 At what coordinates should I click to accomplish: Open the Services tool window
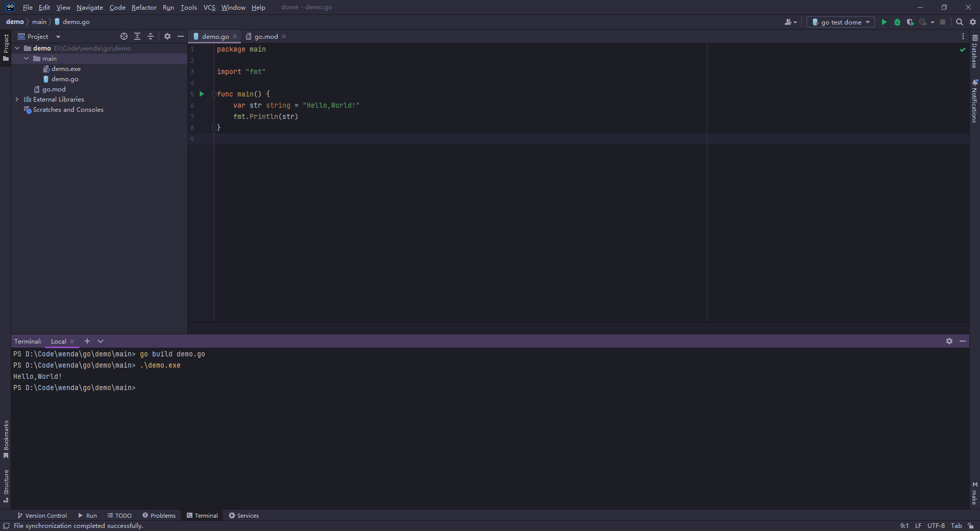point(243,516)
